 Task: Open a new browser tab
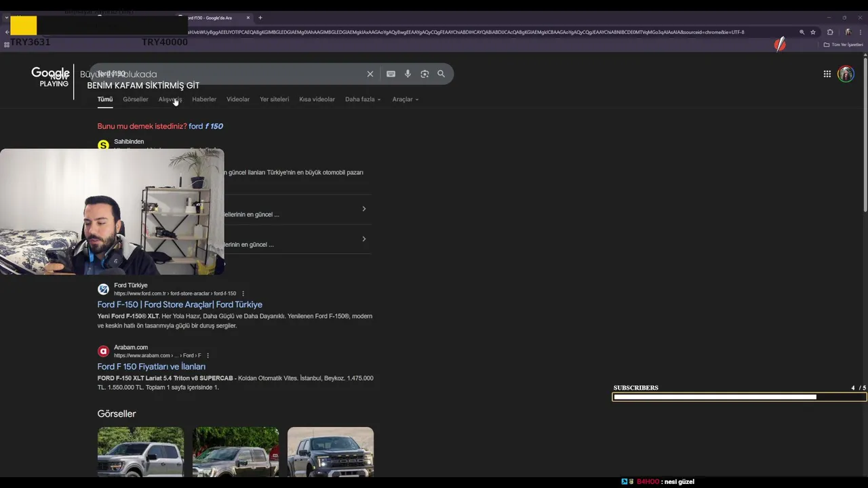[x=260, y=18]
